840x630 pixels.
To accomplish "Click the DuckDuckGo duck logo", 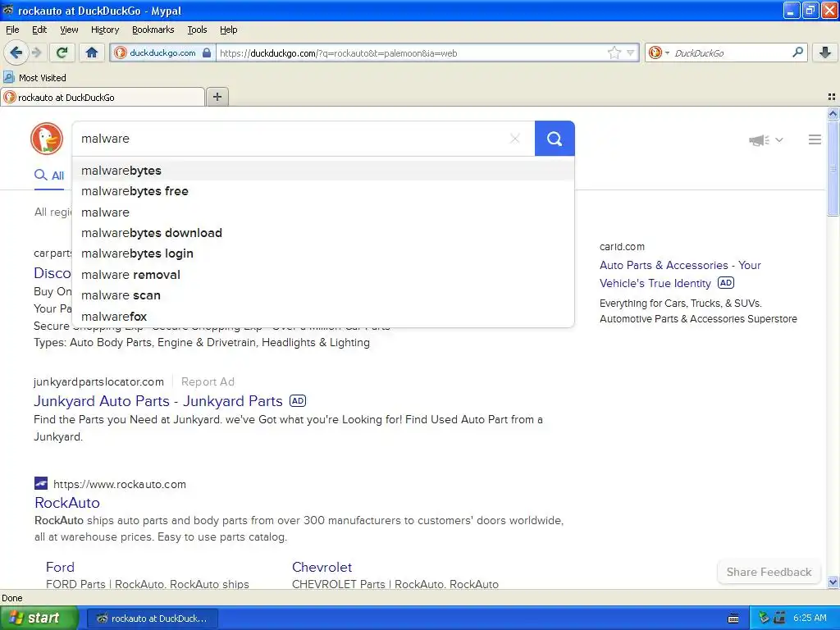I will pos(47,139).
